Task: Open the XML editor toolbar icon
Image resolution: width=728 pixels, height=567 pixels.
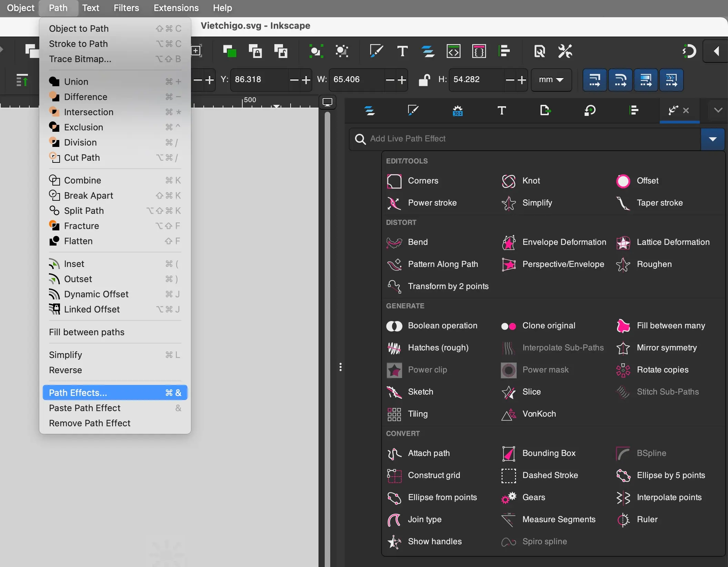Action: coord(453,51)
